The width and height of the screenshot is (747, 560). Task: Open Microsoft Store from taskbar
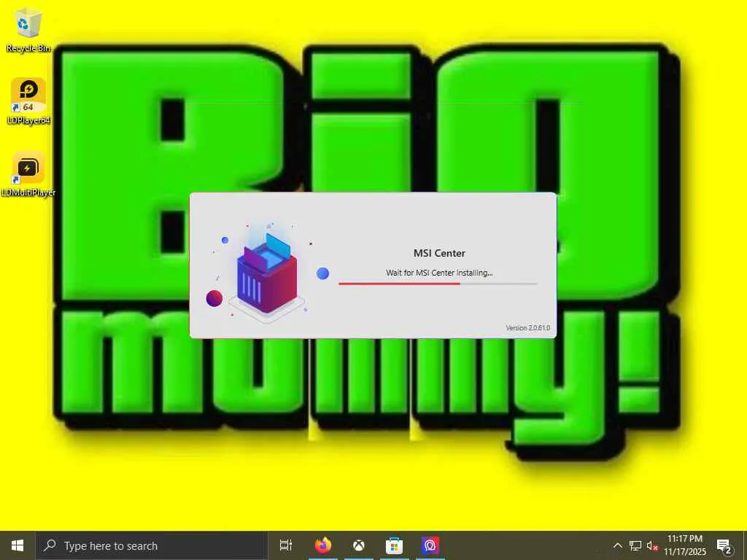click(394, 545)
